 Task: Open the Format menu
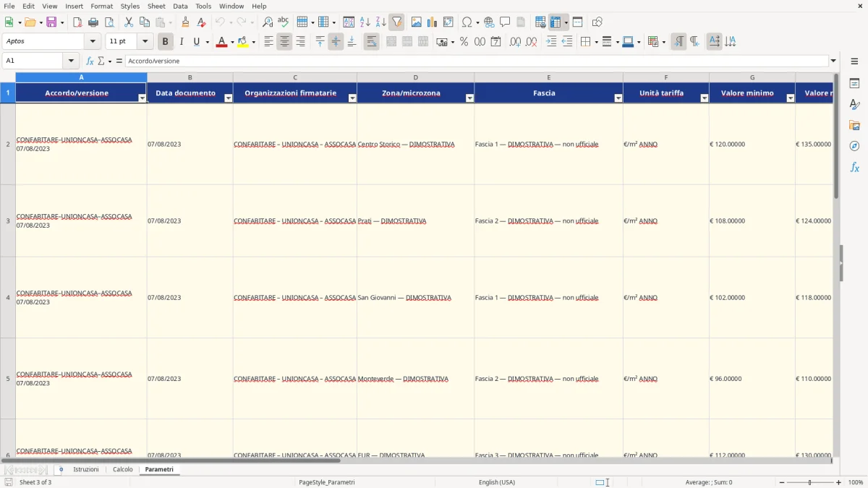click(102, 6)
